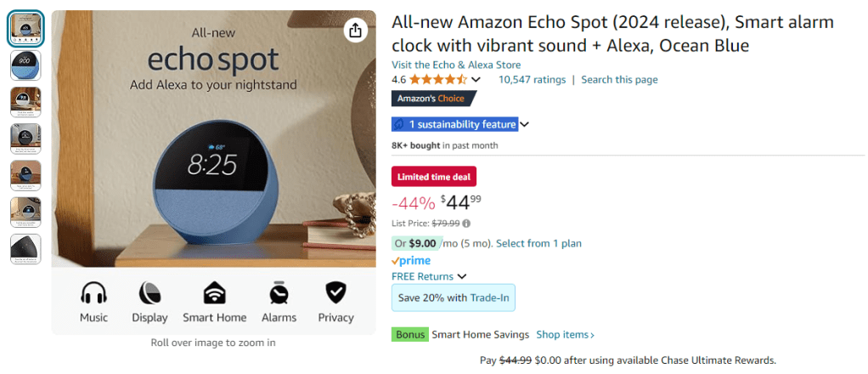The image size is (868, 374).
Task: Click the Alarms clock icon
Action: pos(279,293)
